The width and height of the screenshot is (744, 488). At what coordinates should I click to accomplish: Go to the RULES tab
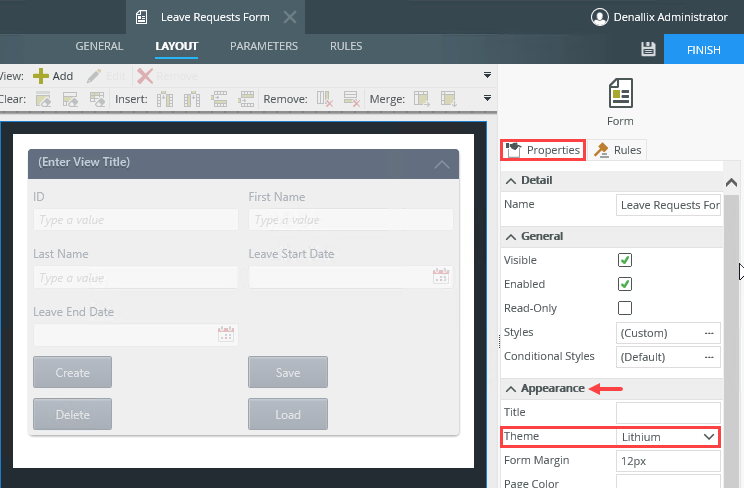pyautogui.click(x=346, y=46)
